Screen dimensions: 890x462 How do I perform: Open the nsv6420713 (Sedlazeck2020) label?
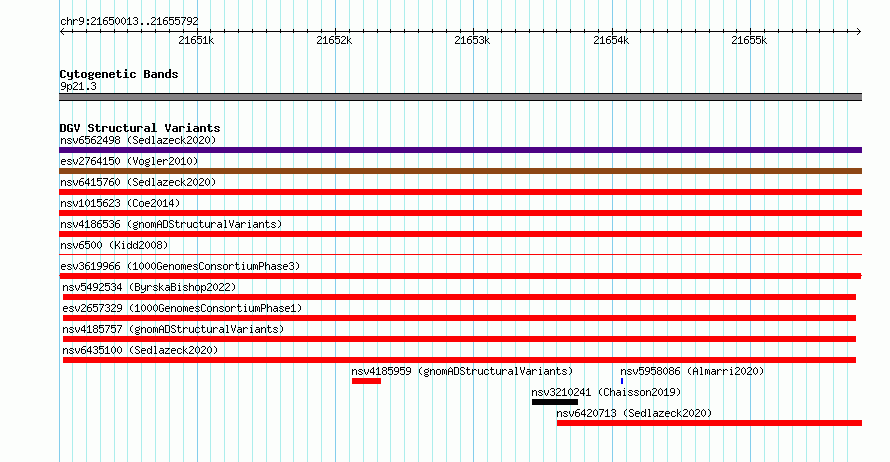coord(634,413)
